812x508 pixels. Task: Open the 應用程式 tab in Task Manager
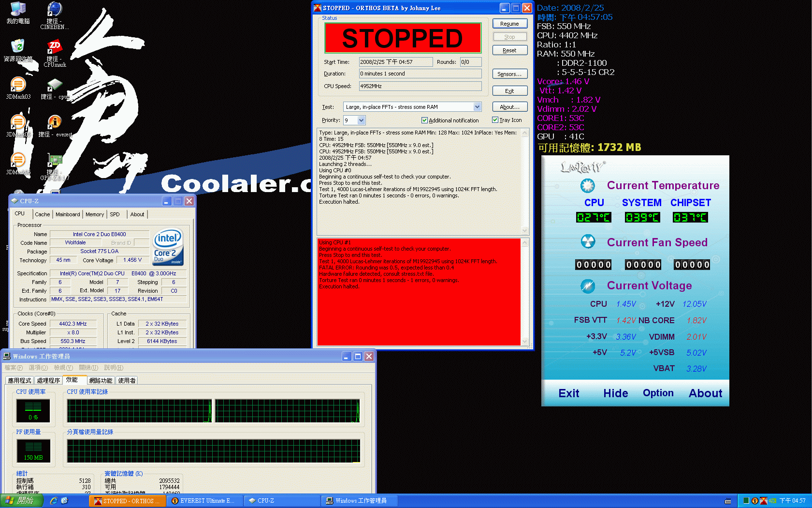[19, 380]
